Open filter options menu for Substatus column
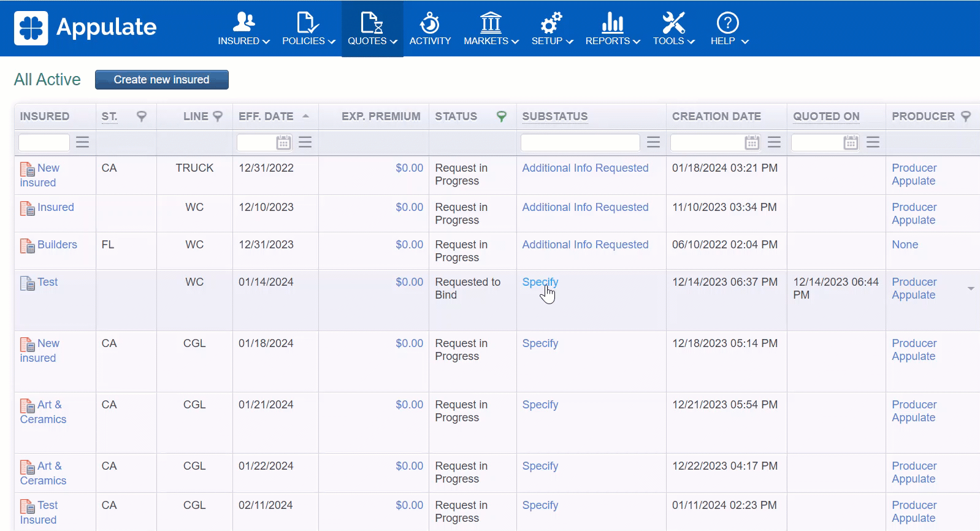The image size is (980, 531). coord(653,143)
